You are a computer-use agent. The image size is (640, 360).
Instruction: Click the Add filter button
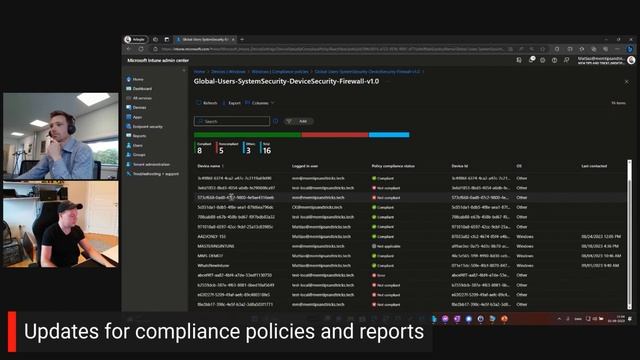298,121
